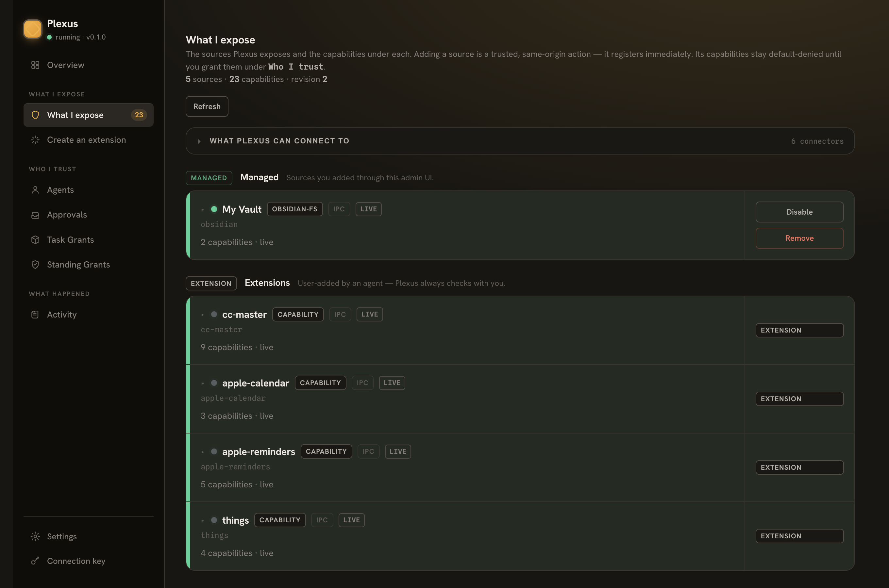Image resolution: width=889 pixels, height=588 pixels.
Task: Open Approvals via its inbox icon
Action: (x=35, y=215)
